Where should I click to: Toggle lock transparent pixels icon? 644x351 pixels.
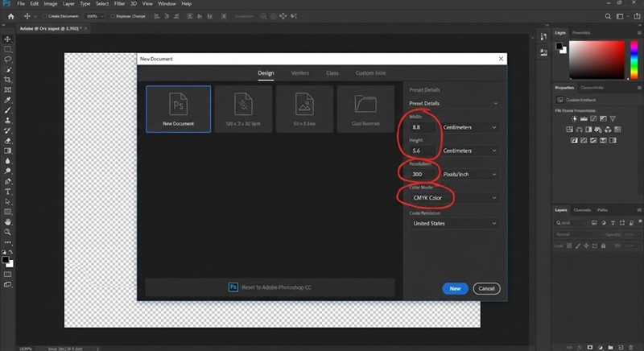tap(569, 246)
